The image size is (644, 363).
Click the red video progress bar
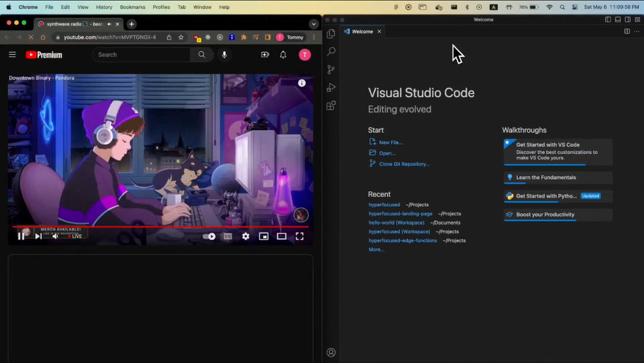coord(160,226)
